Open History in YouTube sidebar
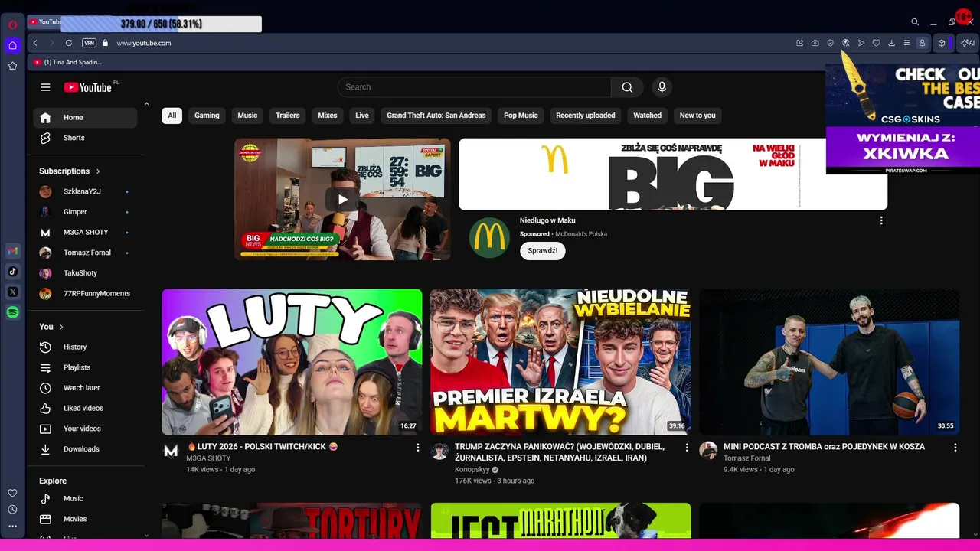The image size is (980, 551). point(85,347)
